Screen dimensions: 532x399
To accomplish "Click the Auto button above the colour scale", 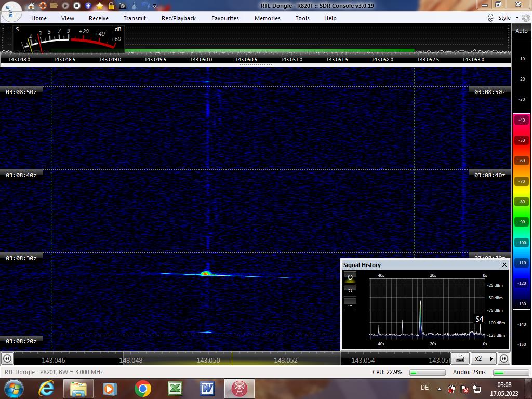I will (522, 31).
